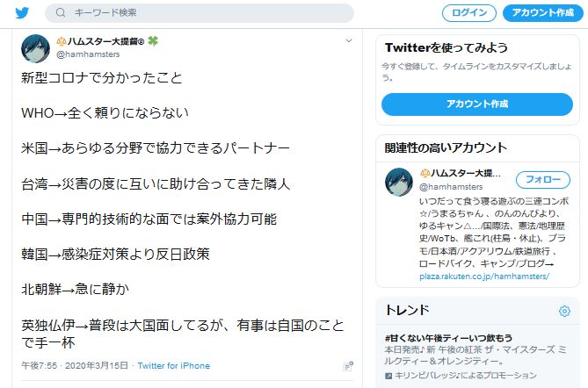Click the promoted arrow icon beside キリンビバレッジ
Image resolution: width=588 pixels, height=388 pixels.
[388, 376]
